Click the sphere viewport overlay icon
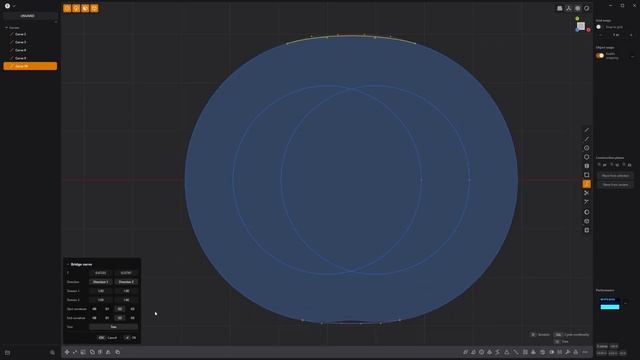 [x=578, y=8]
